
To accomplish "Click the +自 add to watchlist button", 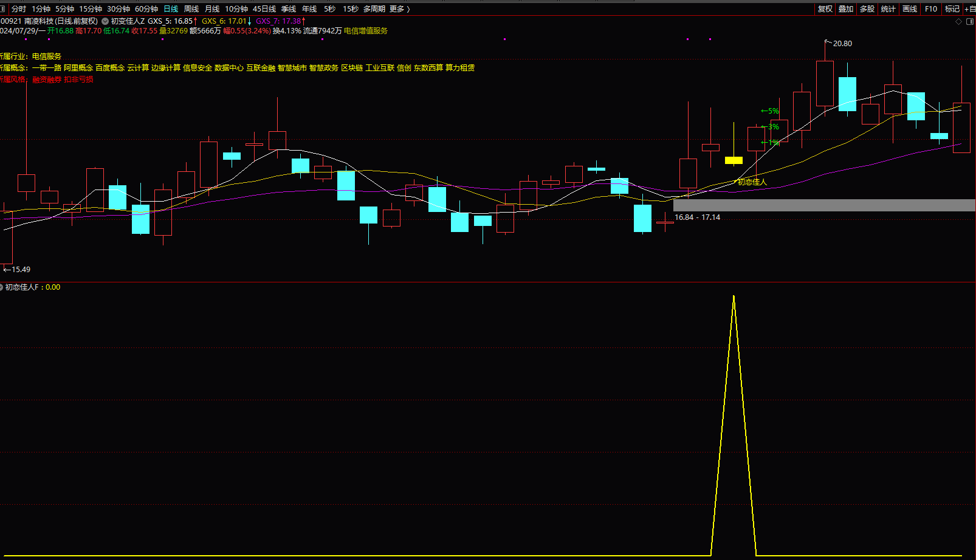I will (x=970, y=9).
